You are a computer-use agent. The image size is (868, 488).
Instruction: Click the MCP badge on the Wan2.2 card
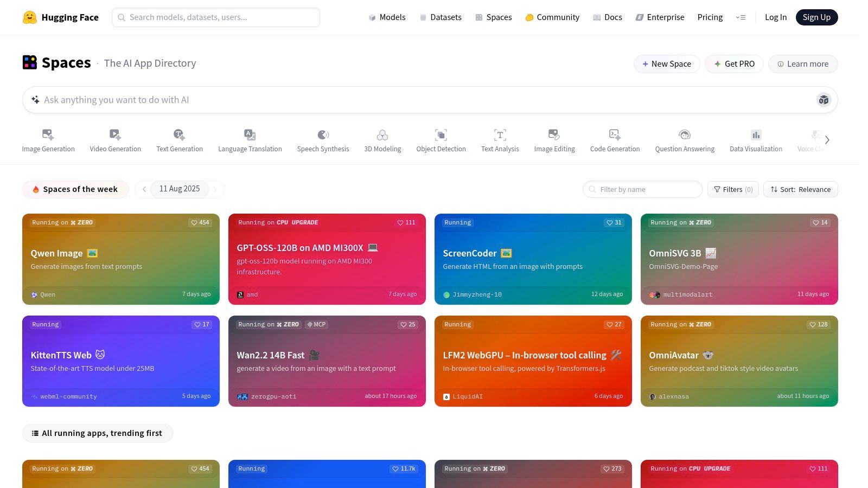coord(316,325)
